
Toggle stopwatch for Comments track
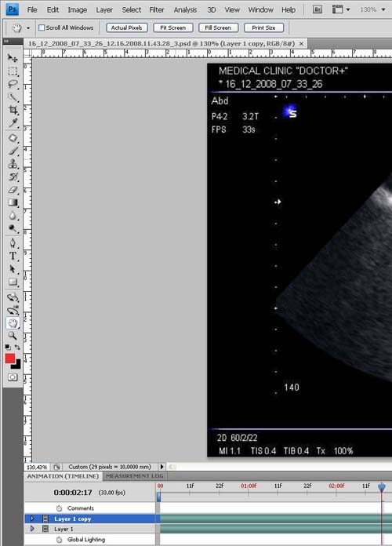pos(59,508)
